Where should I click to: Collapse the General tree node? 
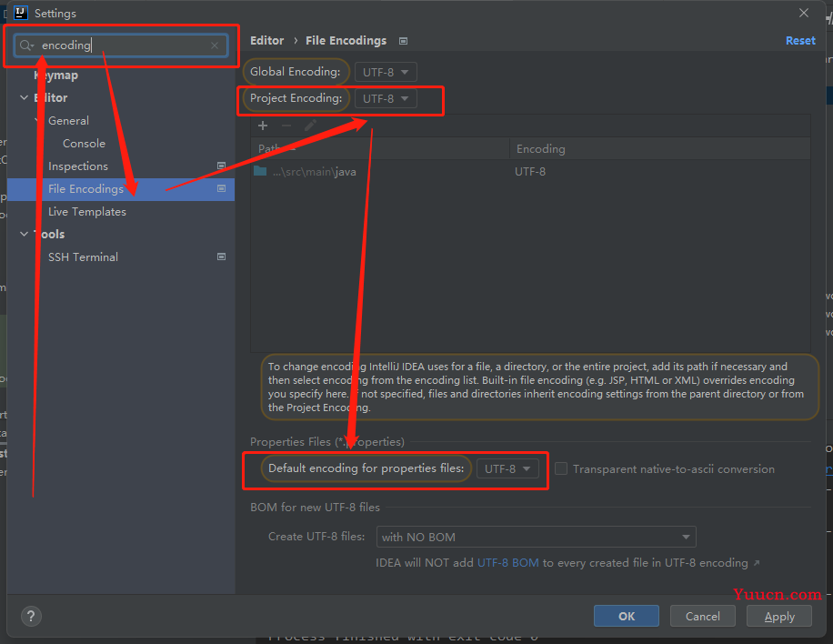pos(38,121)
